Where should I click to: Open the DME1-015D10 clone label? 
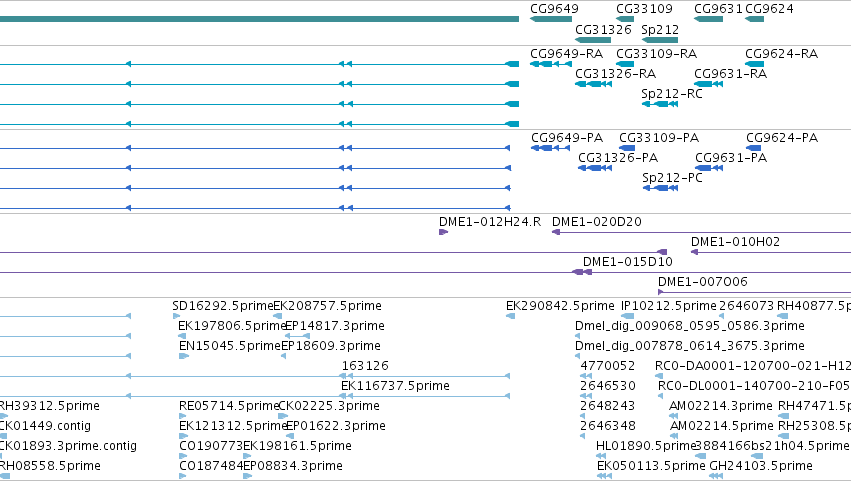[627, 262]
